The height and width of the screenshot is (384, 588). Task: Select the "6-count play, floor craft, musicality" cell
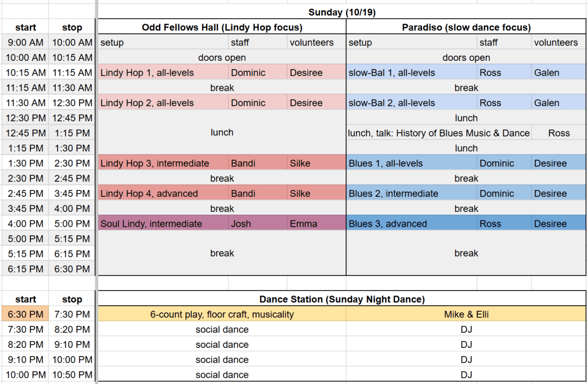tap(222, 314)
